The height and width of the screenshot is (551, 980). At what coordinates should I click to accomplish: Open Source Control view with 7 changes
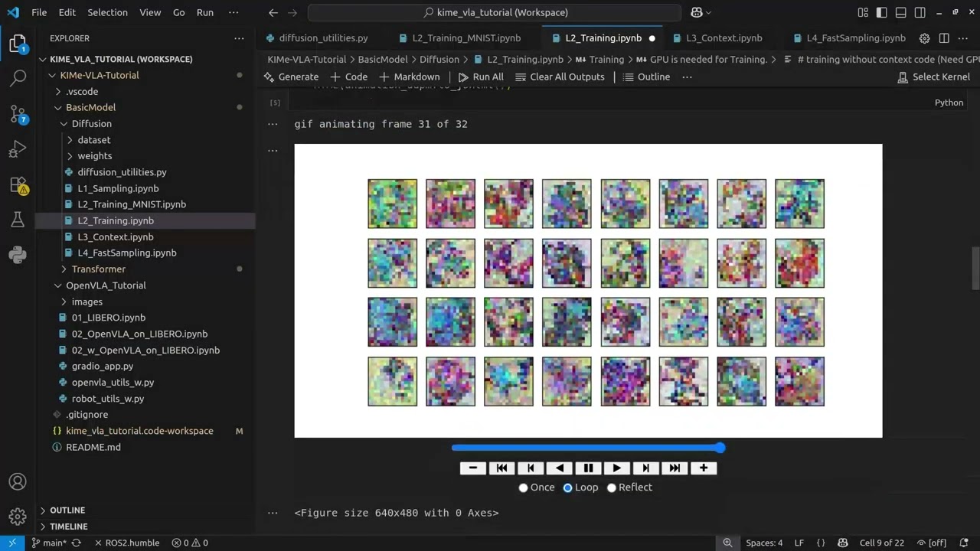[18, 114]
